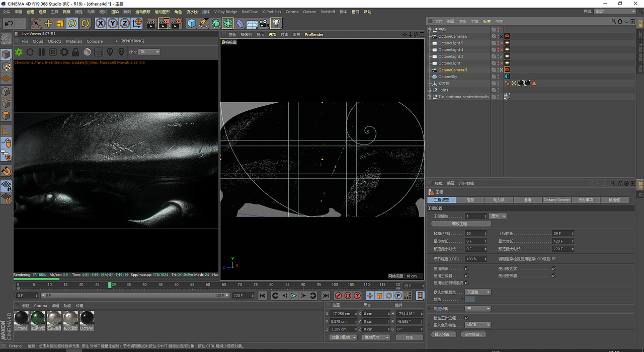Enable render LOD in editor checkbox
This screenshot has width=644, height=352.
pyautogui.click(x=554, y=259)
